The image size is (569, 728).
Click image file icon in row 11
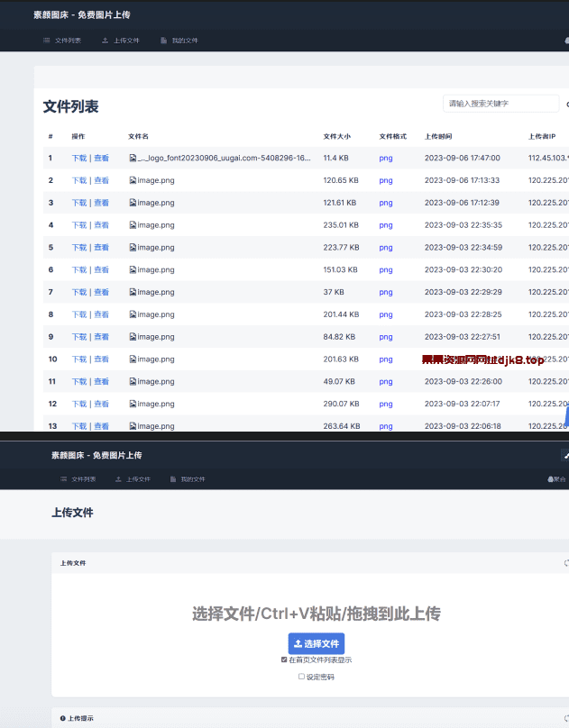(x=133, y=381)
